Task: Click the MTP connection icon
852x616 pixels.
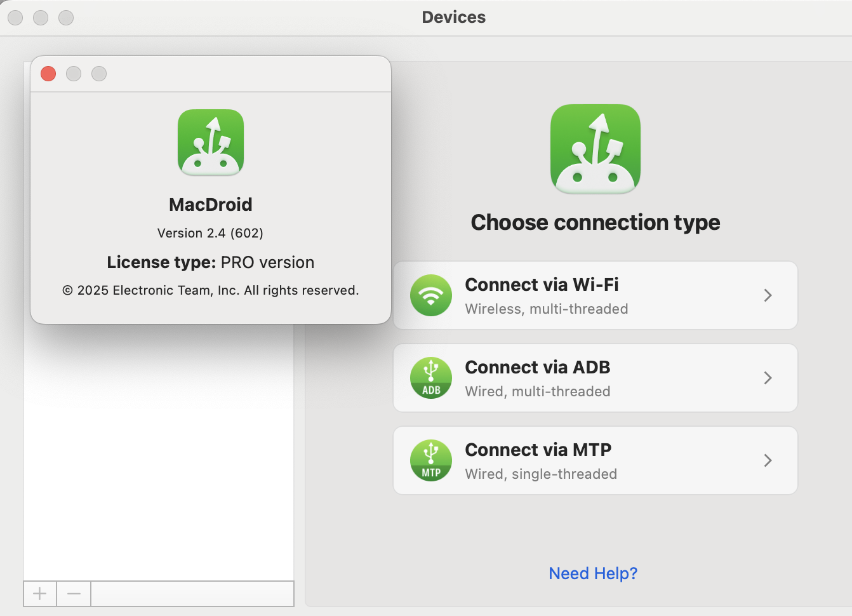Action: (x=431, y=460)
